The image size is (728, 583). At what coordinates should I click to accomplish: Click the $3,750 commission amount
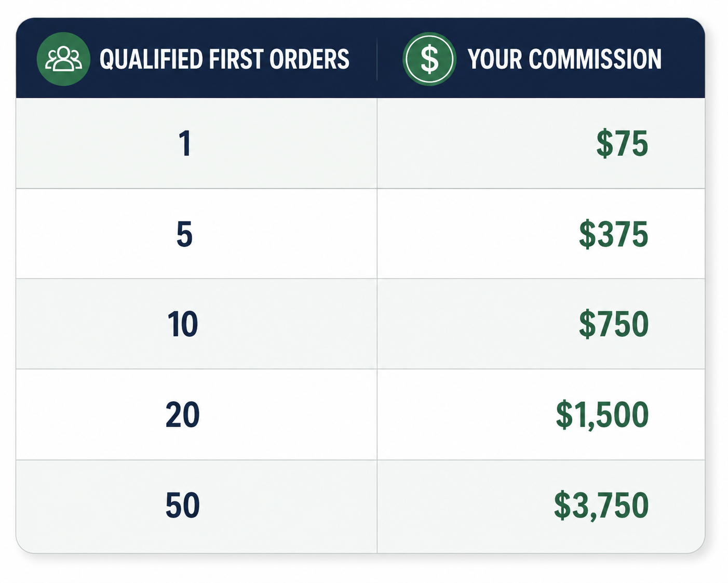[x=601, y=505]
